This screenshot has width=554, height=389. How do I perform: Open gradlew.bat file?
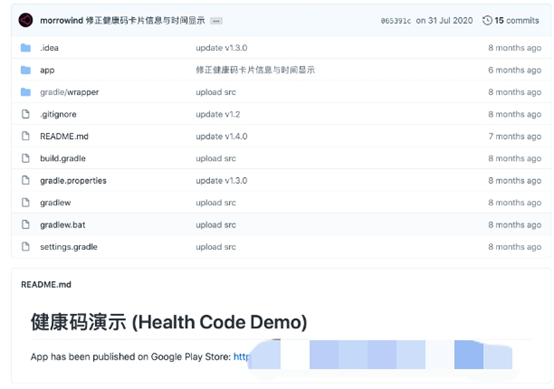click(x=63, y=225)
